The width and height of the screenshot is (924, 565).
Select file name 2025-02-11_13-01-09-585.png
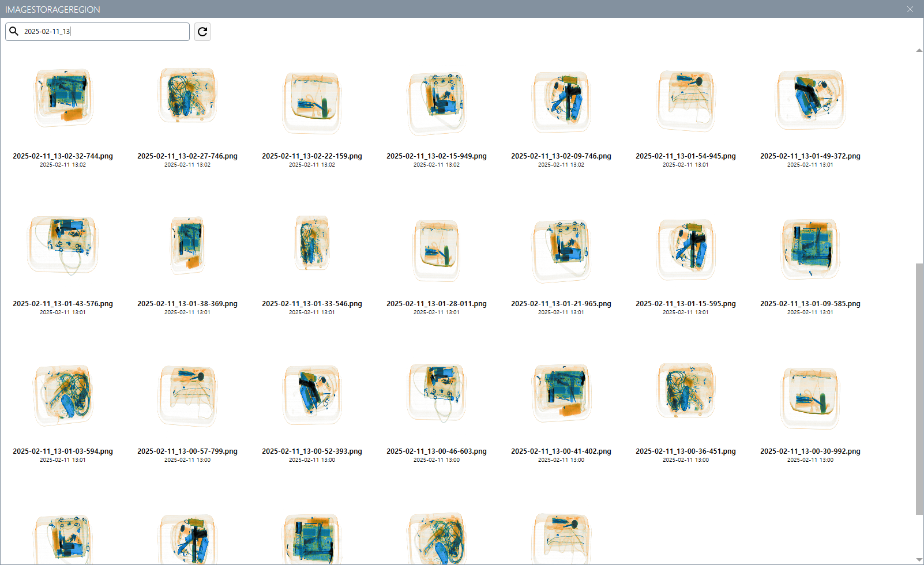(810, 304)
